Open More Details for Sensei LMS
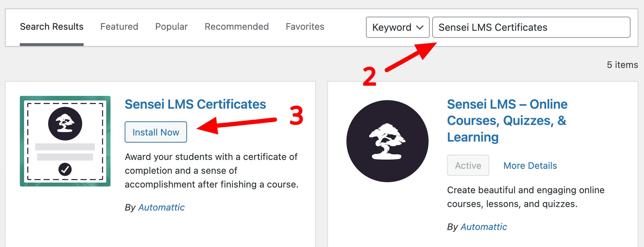The image size is (644, 247). [530, 166]
